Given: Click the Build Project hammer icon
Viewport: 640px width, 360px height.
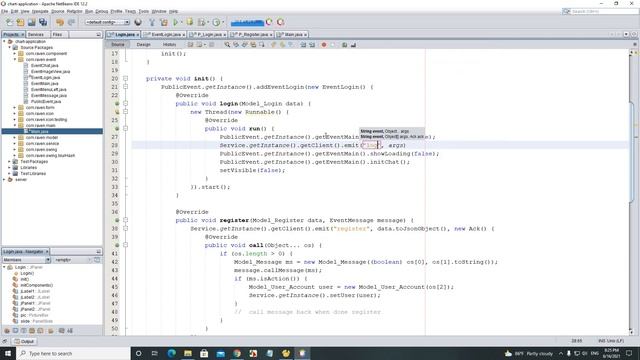Looking at the screenshot, I should point(152,22).
